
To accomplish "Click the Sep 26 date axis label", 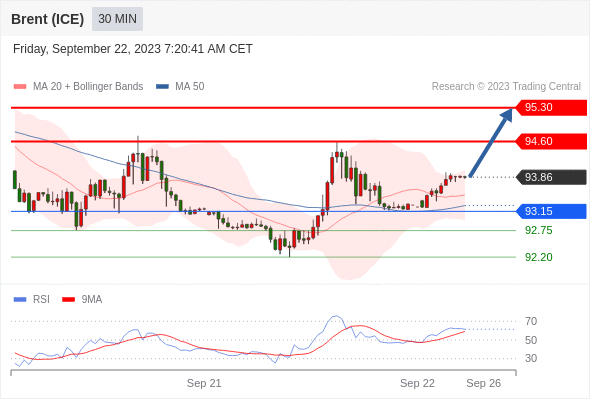I will (x=484, y=383).
